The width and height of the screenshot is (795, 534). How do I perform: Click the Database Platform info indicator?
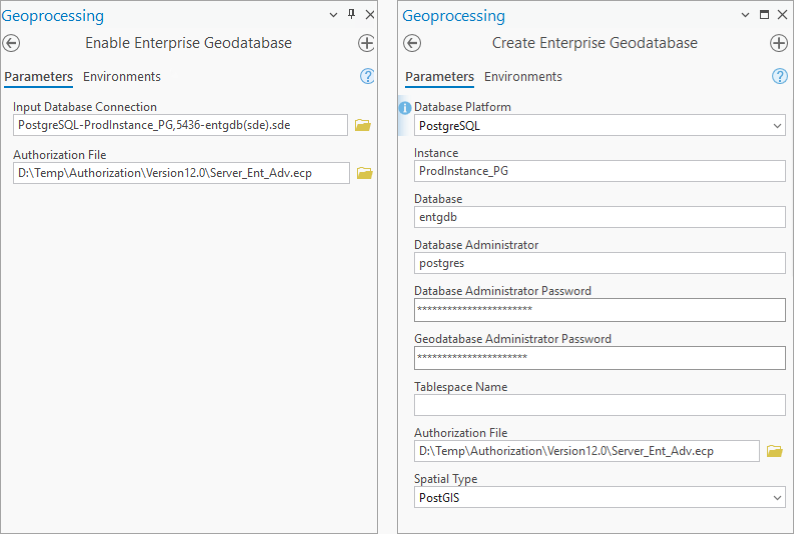coord(405,108)
